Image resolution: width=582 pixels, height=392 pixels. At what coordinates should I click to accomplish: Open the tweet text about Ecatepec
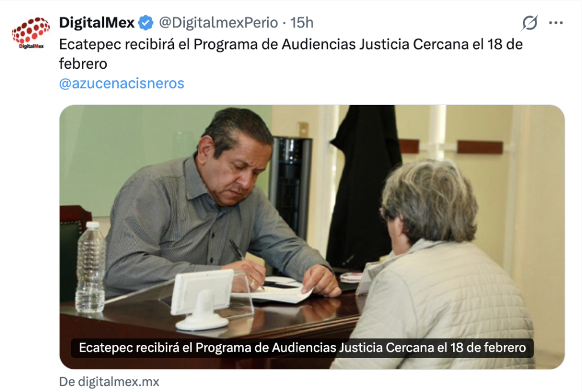pyautogui.click(x=290, y=54)
